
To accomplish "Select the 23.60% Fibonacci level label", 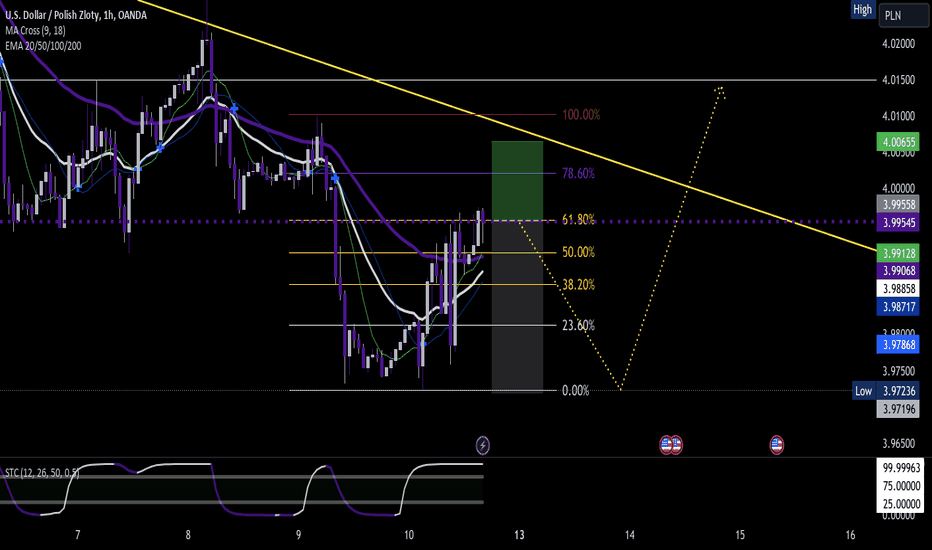I will click(578, 325).
